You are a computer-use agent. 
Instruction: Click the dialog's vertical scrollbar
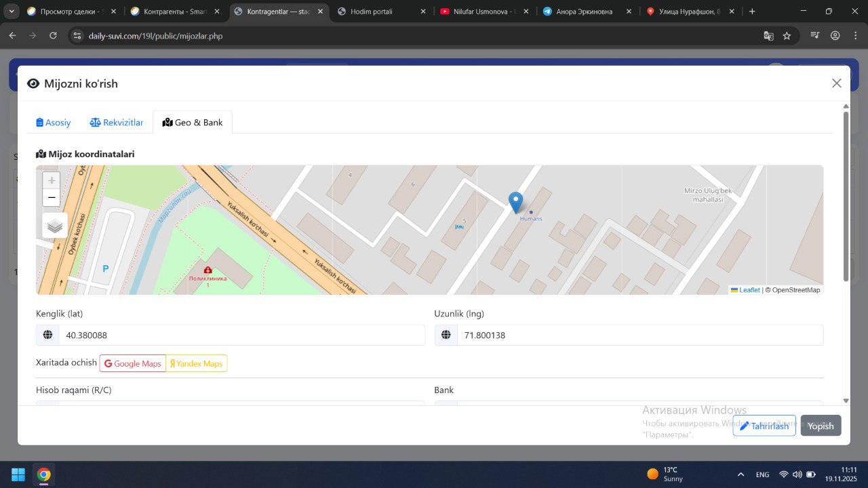846,197
